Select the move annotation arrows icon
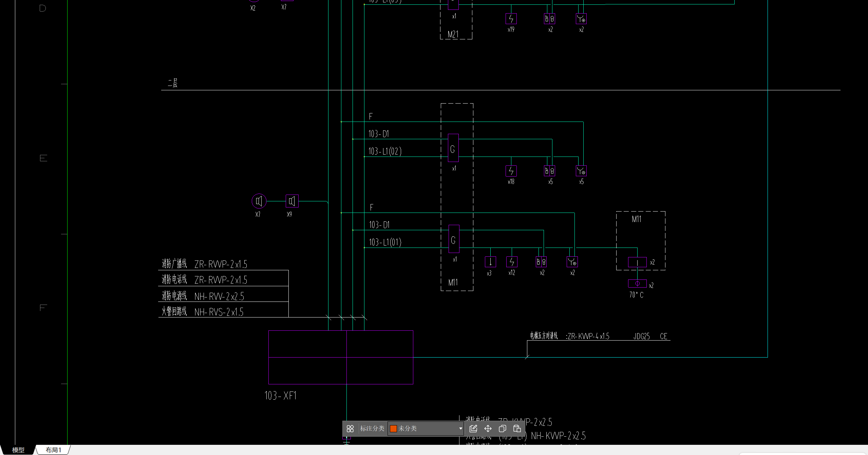The width and height of the screenshot is (868, 455). (x=488, y=429)
